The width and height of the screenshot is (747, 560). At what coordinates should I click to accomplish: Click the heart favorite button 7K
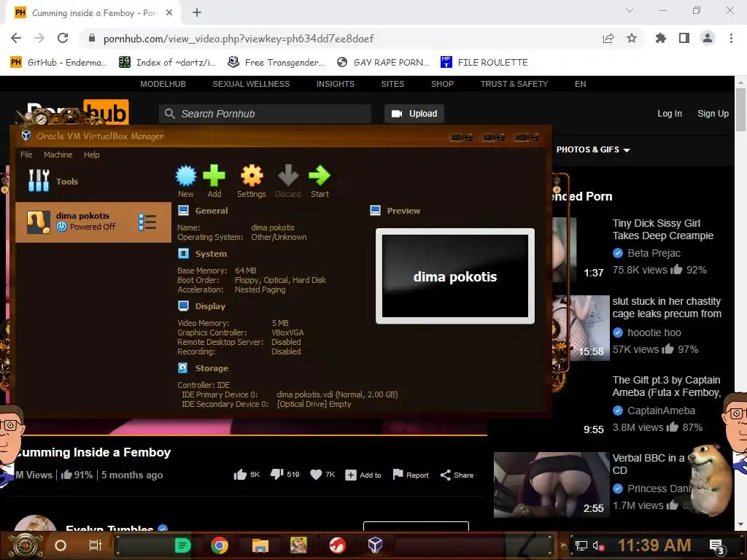(322, 474)
